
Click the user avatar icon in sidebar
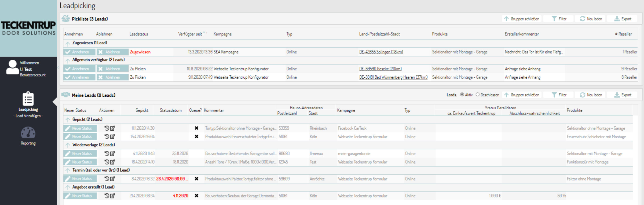coord(12,67)
